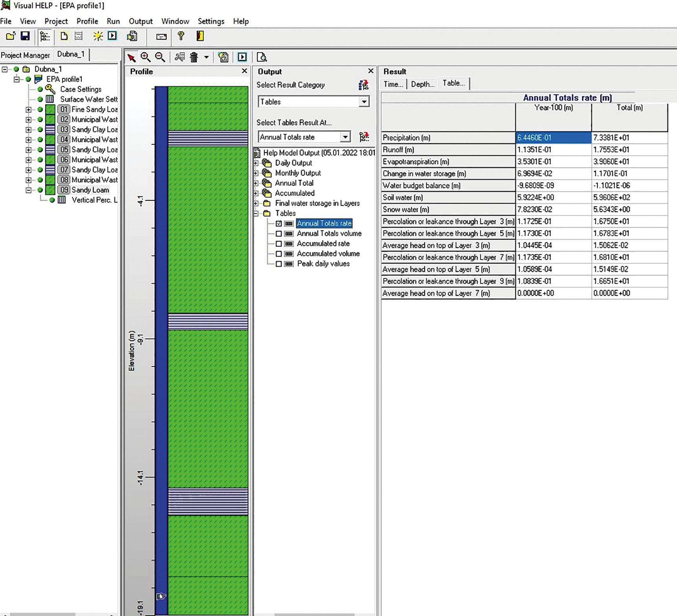Image resolution: width=677 pixels, height=616 pixels.
Task: Select the Precipitation Year-100 value cell
Action: pyautogui.click(x=553, y=138)
